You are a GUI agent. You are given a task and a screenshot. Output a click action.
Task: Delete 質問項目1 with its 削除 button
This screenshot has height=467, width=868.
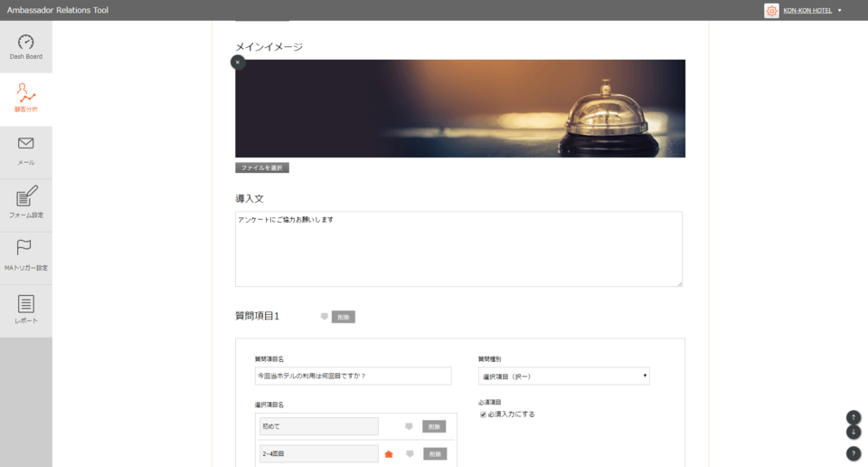[344, 317]
